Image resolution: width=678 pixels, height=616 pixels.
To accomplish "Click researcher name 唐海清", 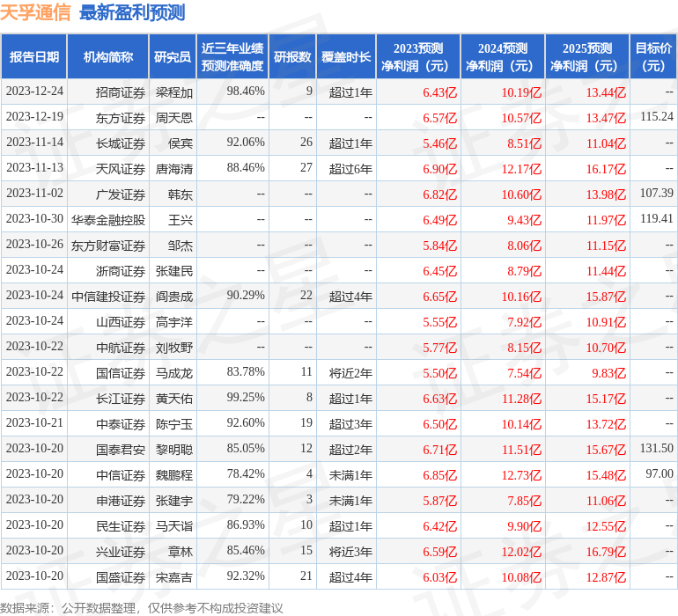I will pos(174,169).
